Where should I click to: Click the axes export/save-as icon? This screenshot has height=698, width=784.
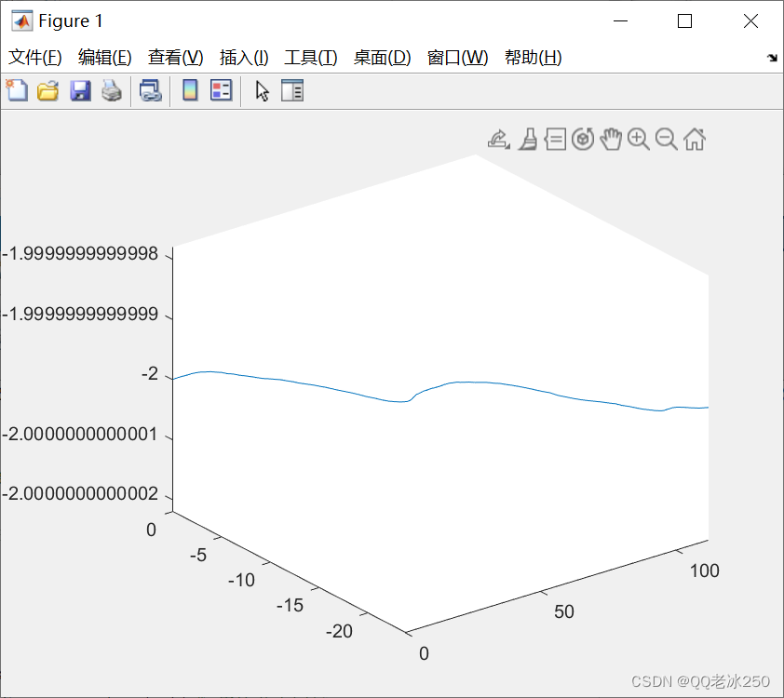(x=498, y=140)
